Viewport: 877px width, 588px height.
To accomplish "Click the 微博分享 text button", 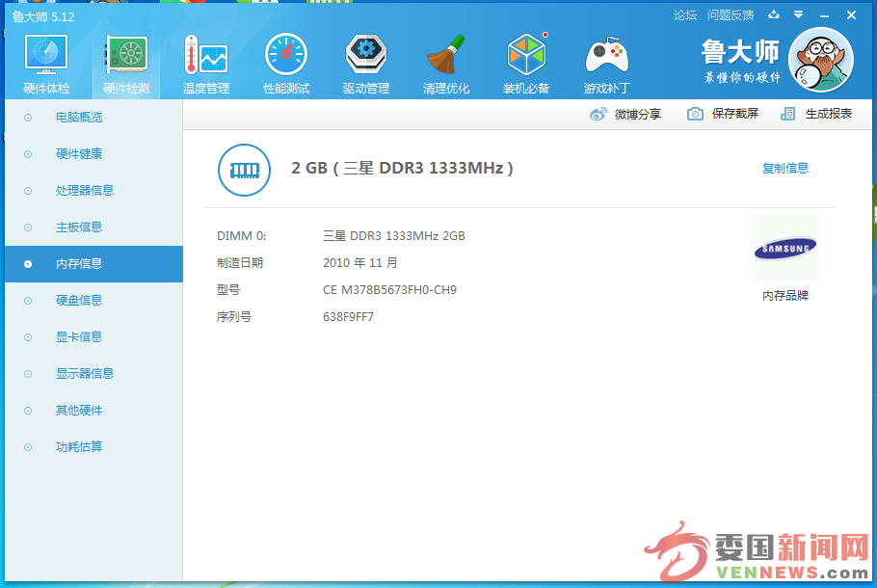I will [638, 114].
